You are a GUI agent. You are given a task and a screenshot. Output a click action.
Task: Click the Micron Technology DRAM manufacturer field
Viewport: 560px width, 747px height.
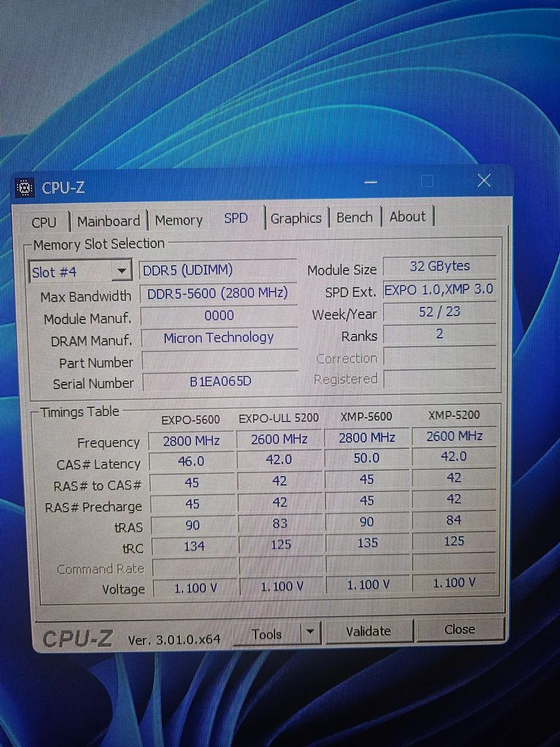(x=219, y=338)
